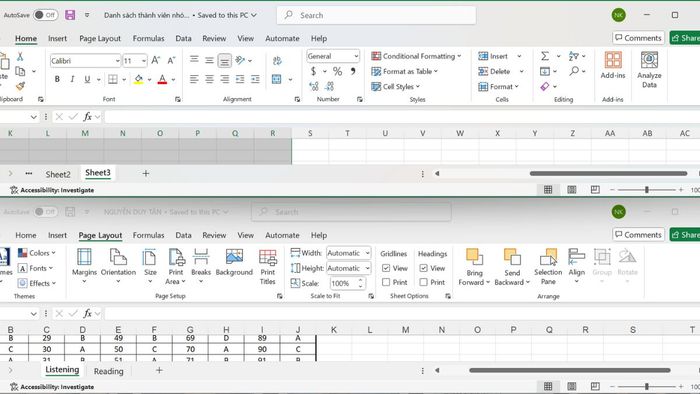Click the Analyze Data button

[x=649, y=70]
